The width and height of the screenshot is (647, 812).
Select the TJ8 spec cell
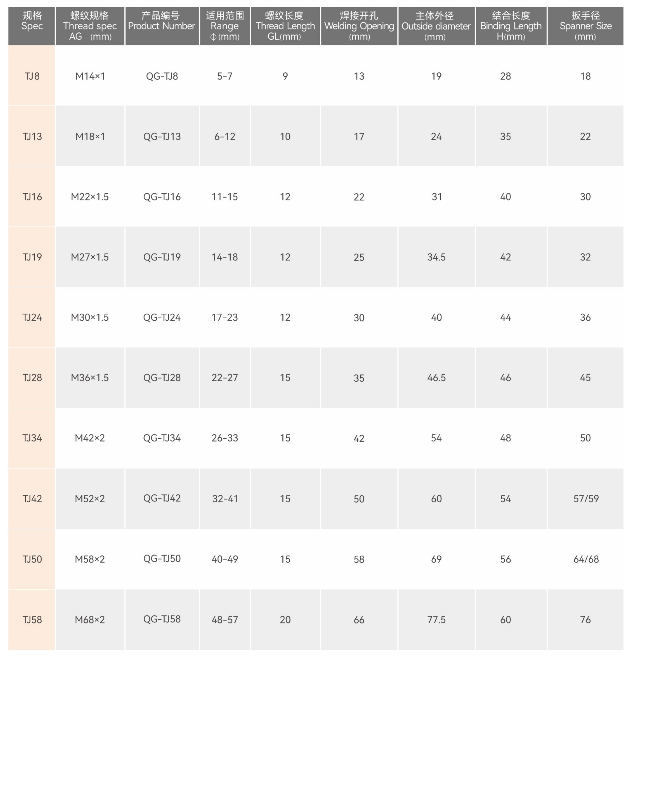coord(32,76)
